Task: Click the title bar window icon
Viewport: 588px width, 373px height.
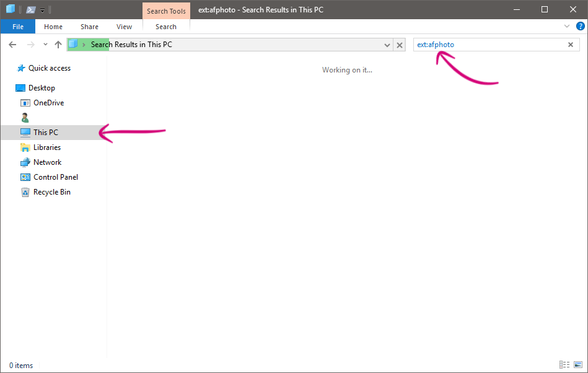Action: [11, 9]
